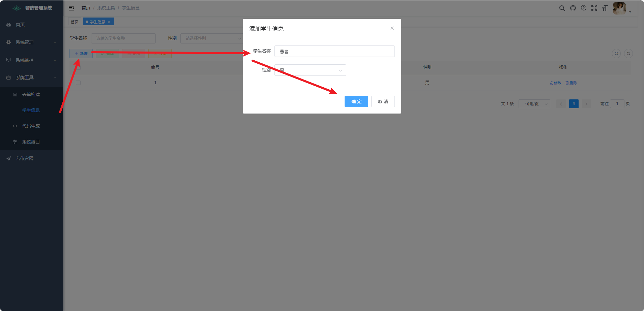Screen dimensions: 644x311
Task: Open the search magnifier in top bar
Action: 562,8
